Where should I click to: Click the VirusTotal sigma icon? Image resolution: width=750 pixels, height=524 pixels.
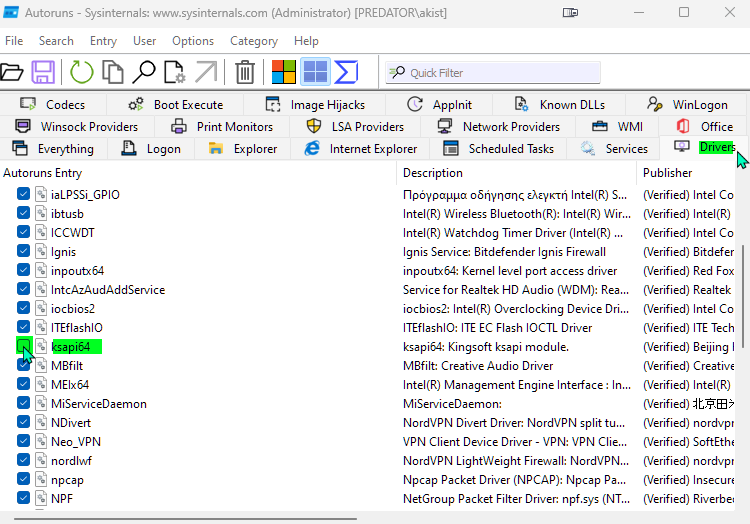(x=346, y=72)
